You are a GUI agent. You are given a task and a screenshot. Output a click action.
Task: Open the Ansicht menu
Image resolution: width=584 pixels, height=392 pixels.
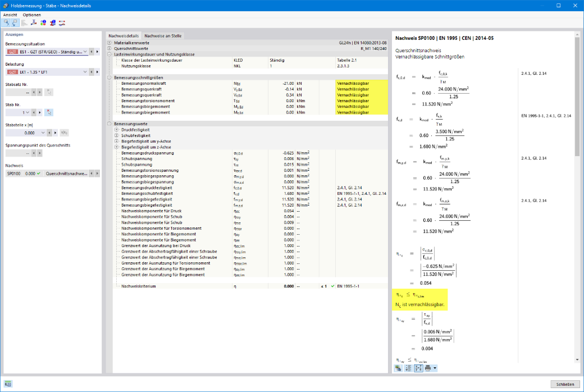(10, 15)
